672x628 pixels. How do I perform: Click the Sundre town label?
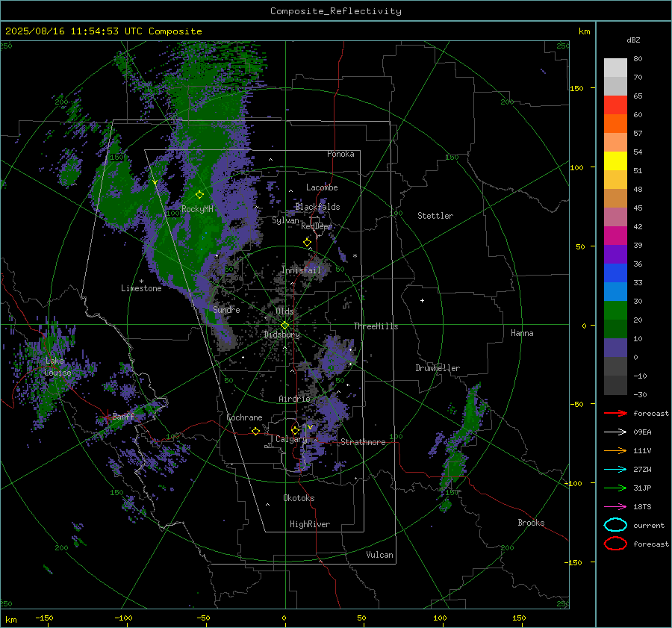pyautogui.click(x=226, y=309)
